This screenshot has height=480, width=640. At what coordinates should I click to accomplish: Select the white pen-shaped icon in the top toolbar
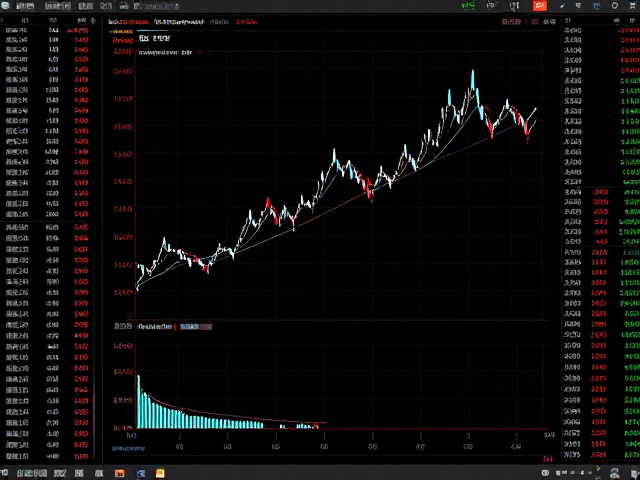562,6
